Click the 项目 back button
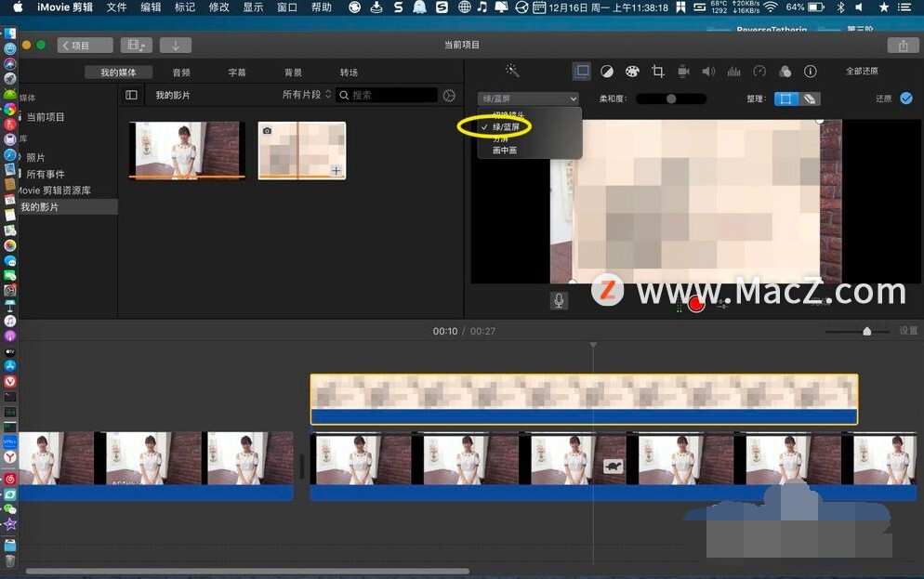 (x=85, y=46)
